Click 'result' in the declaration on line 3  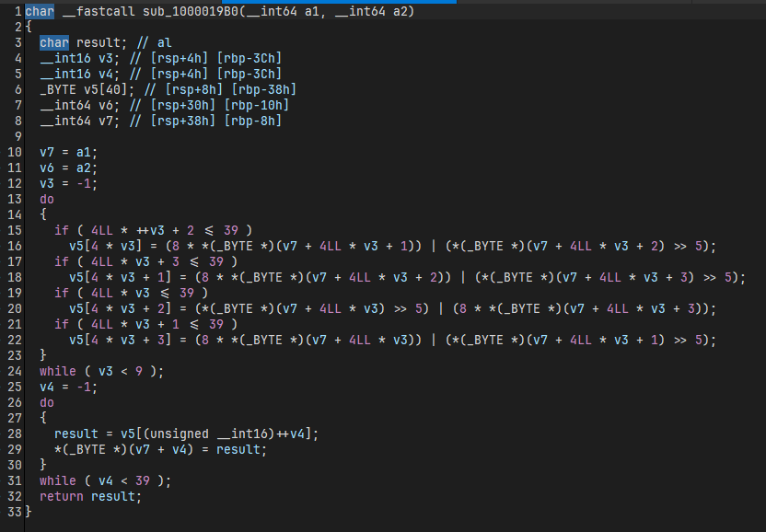99,42
